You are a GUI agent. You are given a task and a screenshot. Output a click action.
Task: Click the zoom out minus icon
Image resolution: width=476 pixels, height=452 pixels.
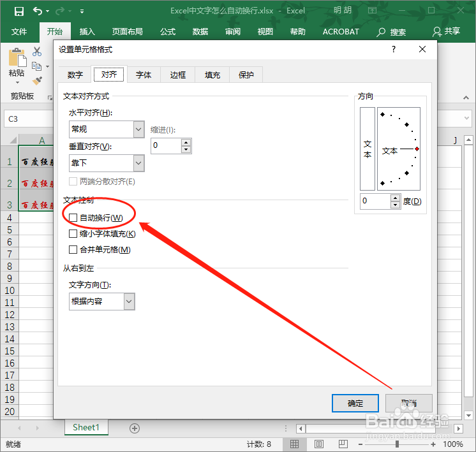[x=361, y=444]
